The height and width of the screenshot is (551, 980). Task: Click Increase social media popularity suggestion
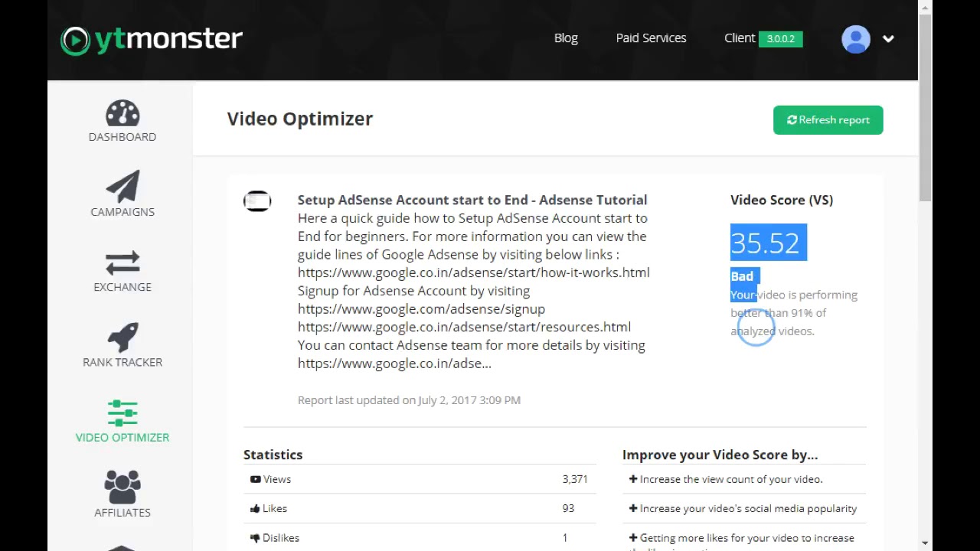[x=748, y=508]
